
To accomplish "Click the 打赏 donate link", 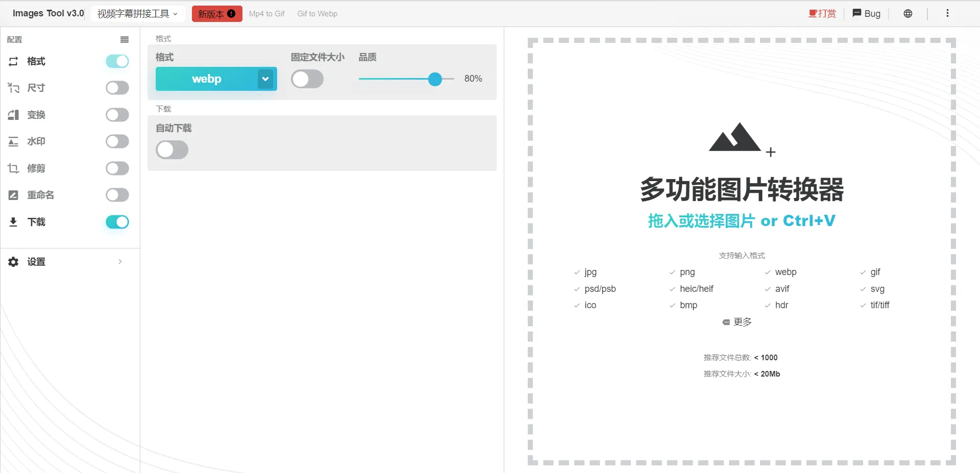I will (x=822, y=14).
